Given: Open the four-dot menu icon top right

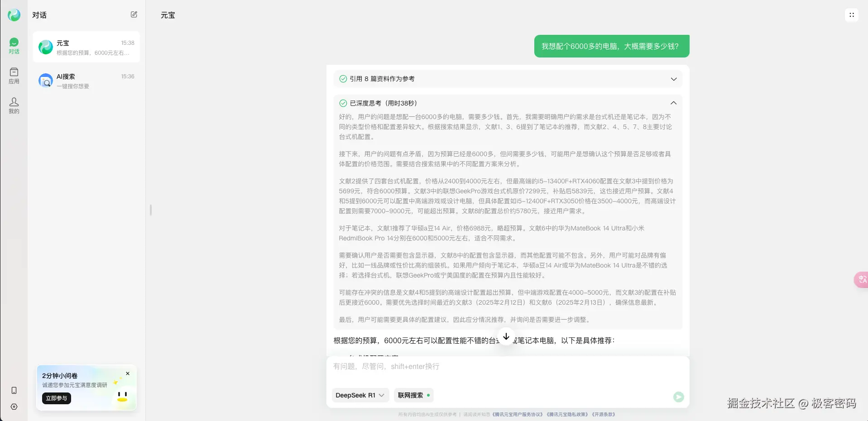Looking at the screenshot, I should [x=851, y=14].
